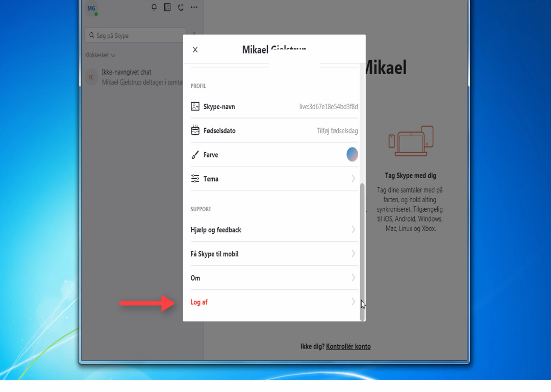
Task: Click the MG profile avatar
Action: tap(91, 9)
